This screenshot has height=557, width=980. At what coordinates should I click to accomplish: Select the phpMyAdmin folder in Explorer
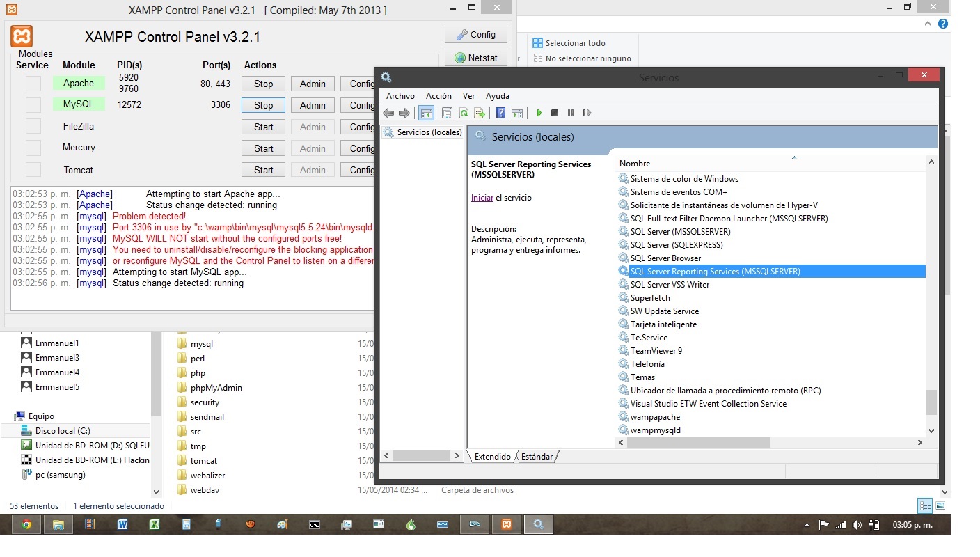coord(216,388)
